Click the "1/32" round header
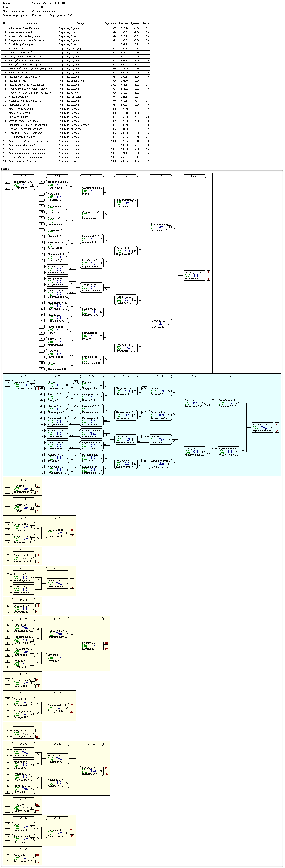Image resolution: width=285 pixels, height=868 pixels. click(x=23, y=176)
